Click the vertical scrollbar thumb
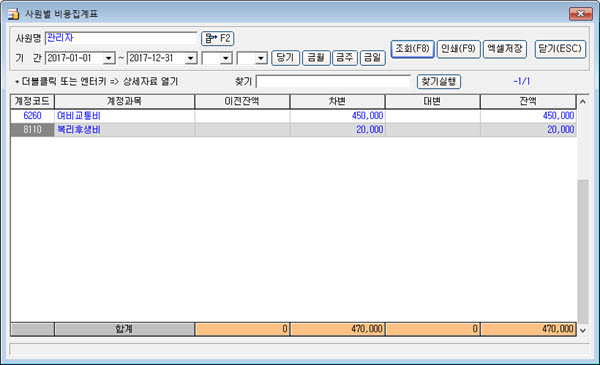Screen dimensions: 600x365 [583, 252]
